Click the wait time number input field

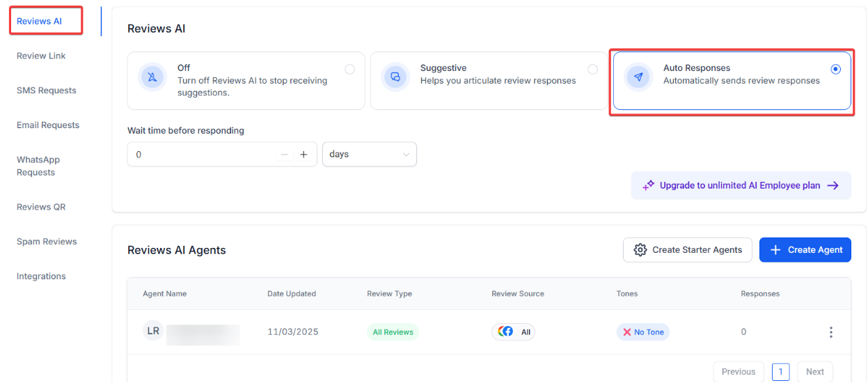[x=202, y=155]
